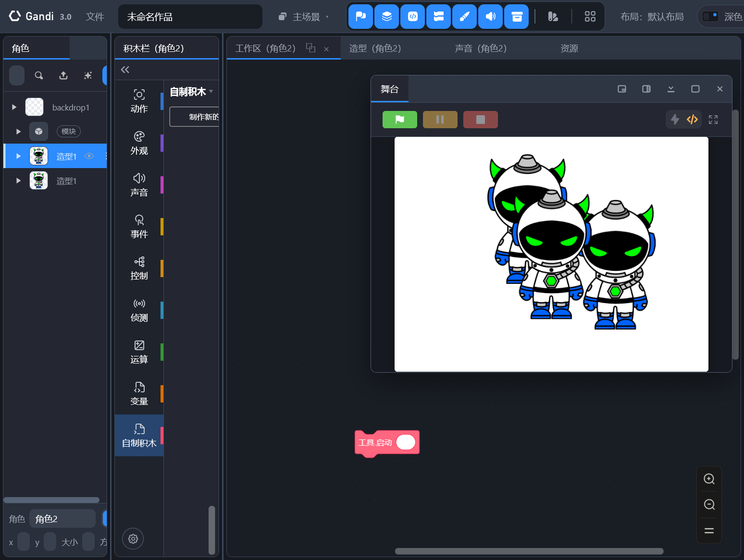Switch to 造型 (角色2) tab
Viewport: 744px width, 560px height.
375,48
